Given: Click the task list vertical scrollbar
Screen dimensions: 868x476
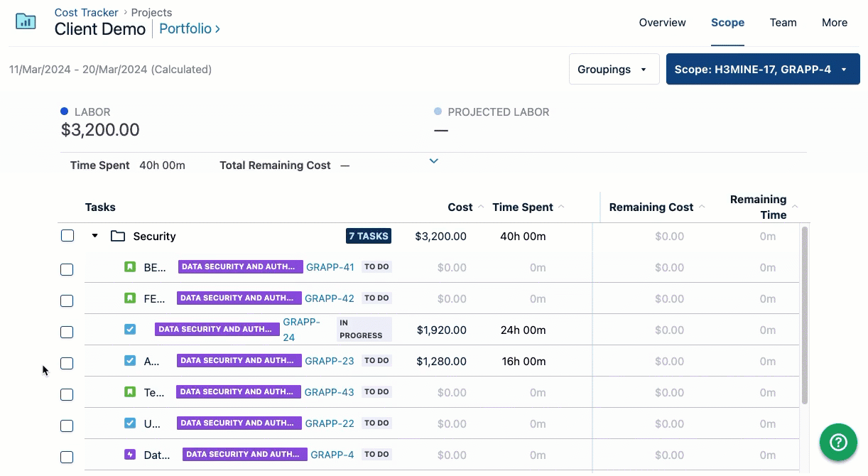Looking at the screenshot, I should (x=804, y=316).
